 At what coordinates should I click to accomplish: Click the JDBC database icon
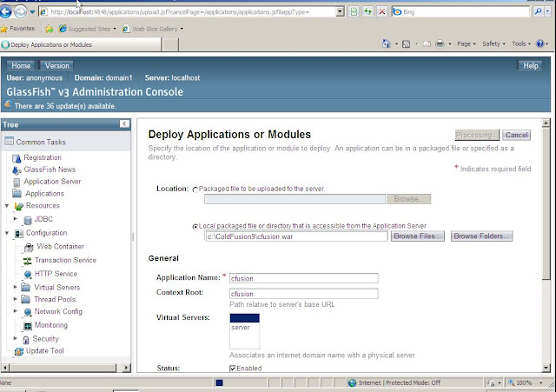pos(27,220)
